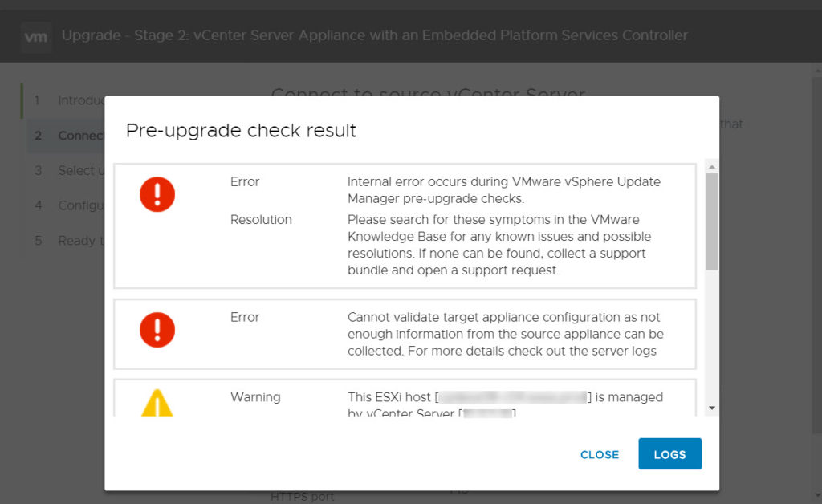Click the VMware vm logo
Image resolution: width=822 pixels, height=504 pixels.
pos(36,37)
